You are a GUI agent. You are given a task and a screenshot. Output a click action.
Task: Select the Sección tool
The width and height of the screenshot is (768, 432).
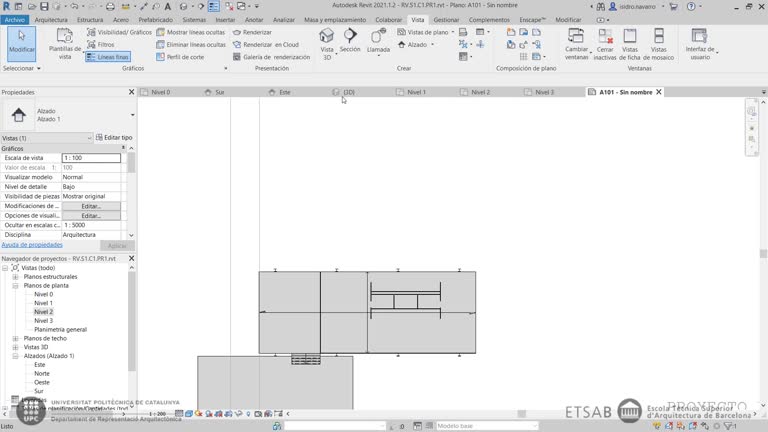tap(350, 41)
